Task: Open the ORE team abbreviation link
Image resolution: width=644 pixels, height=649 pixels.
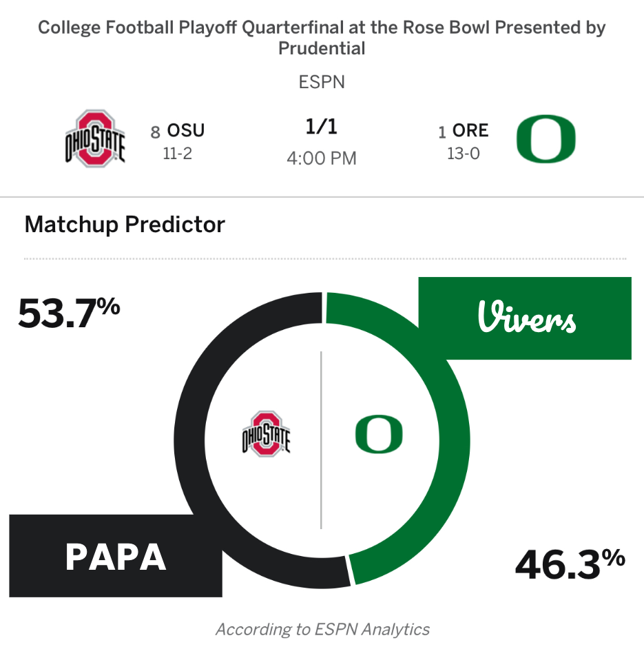Action: (471, 130)
